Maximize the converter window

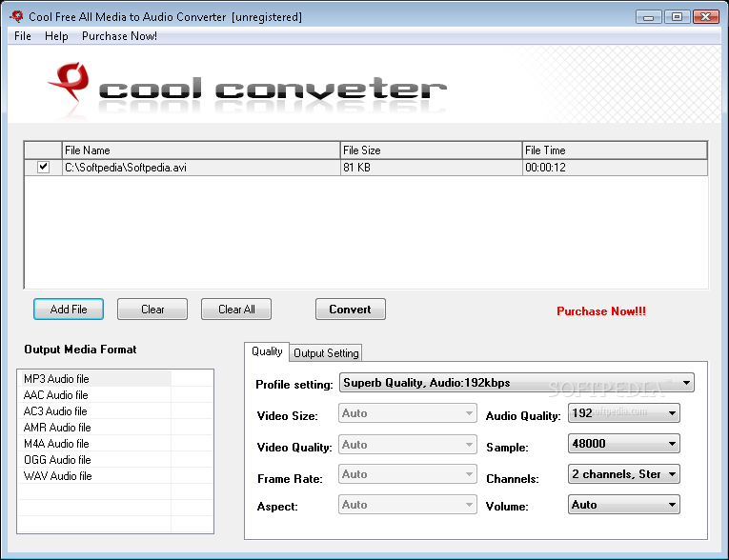coord(677,17)
